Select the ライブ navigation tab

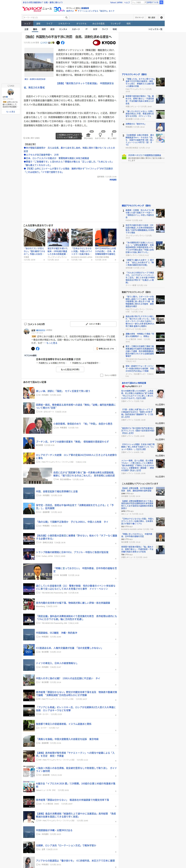(x=49, y=24)
